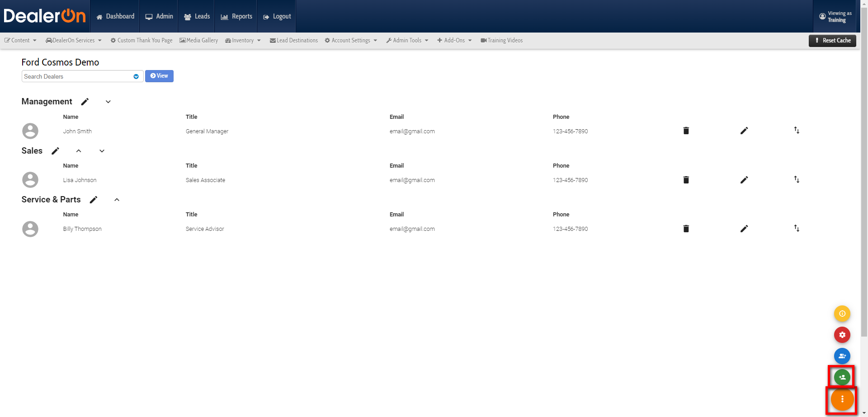Collapse the Sales section

(79, 151)
